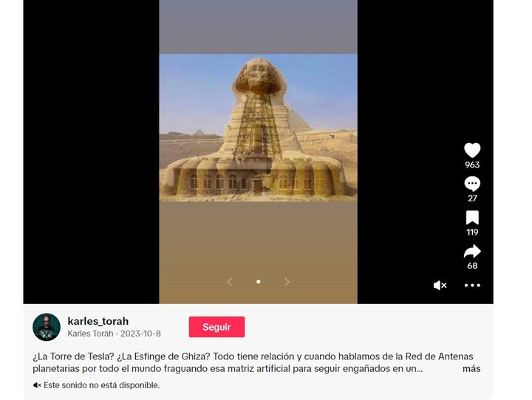
Task: Share the post using arrow icon
Action: pos(472,251)
